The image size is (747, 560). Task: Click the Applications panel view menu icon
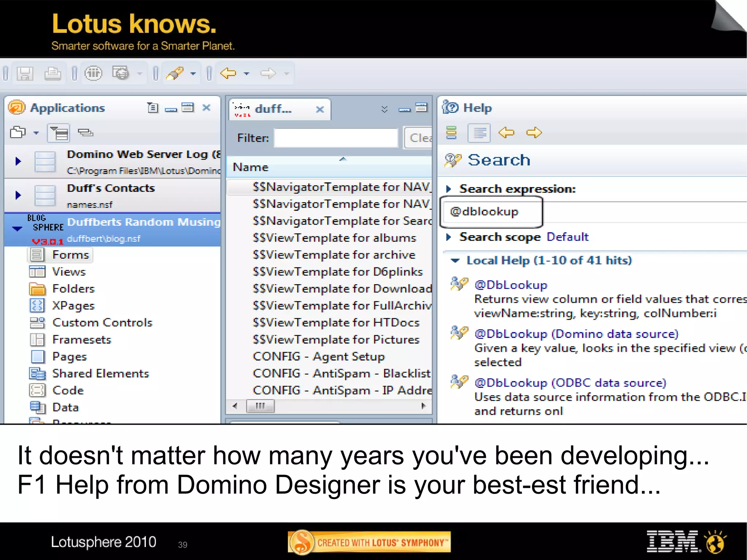pyautogui.click(x=152, y=108)
